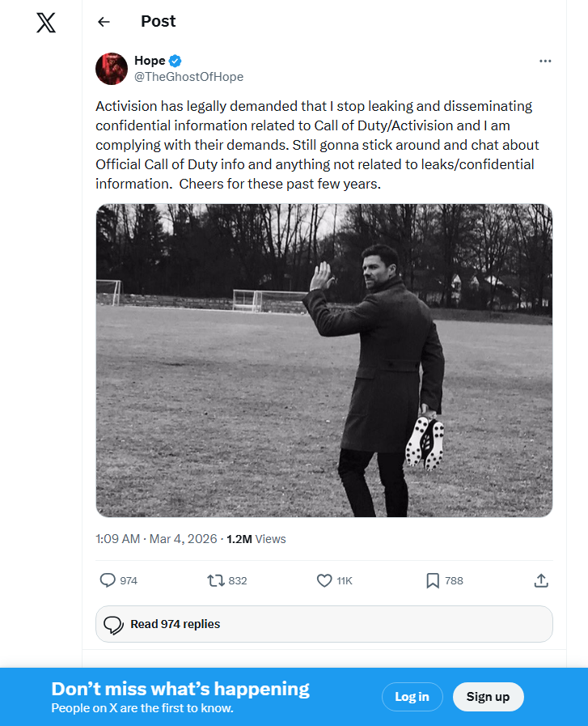This screenshot has height=726, width=588.
Task: Click the Hope display name
Action: tap(150, 61)
